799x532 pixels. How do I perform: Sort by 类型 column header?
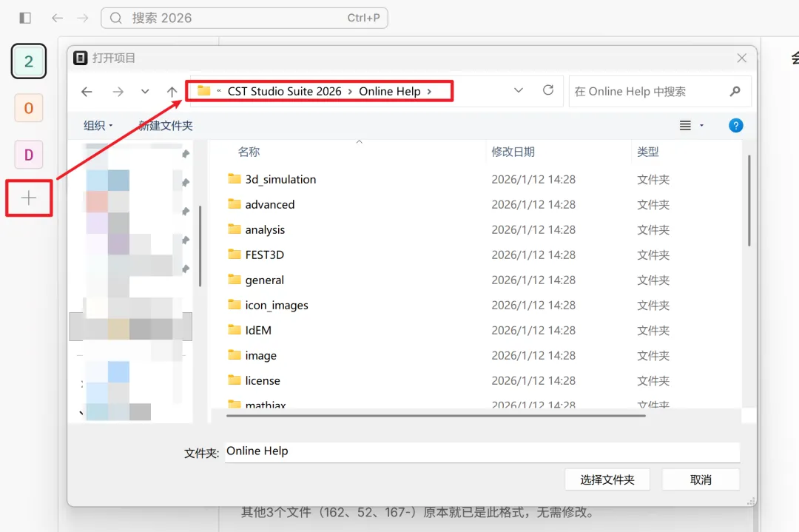tap(647, 152)
